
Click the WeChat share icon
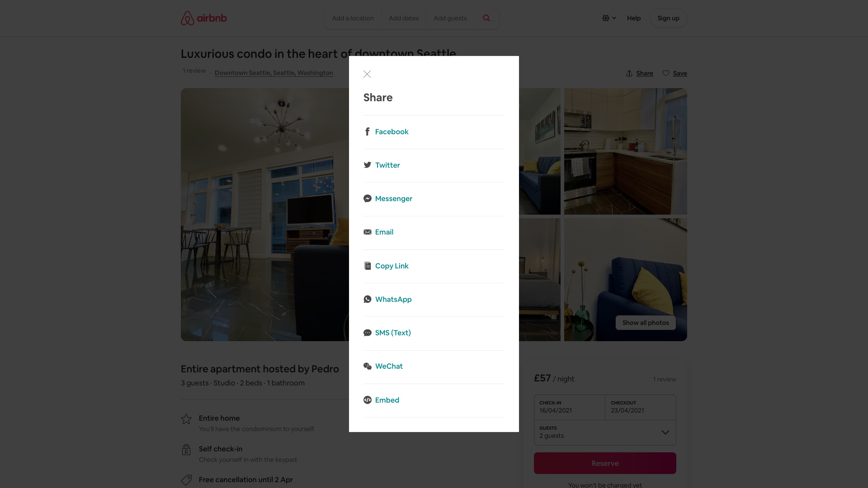[368, 366]
